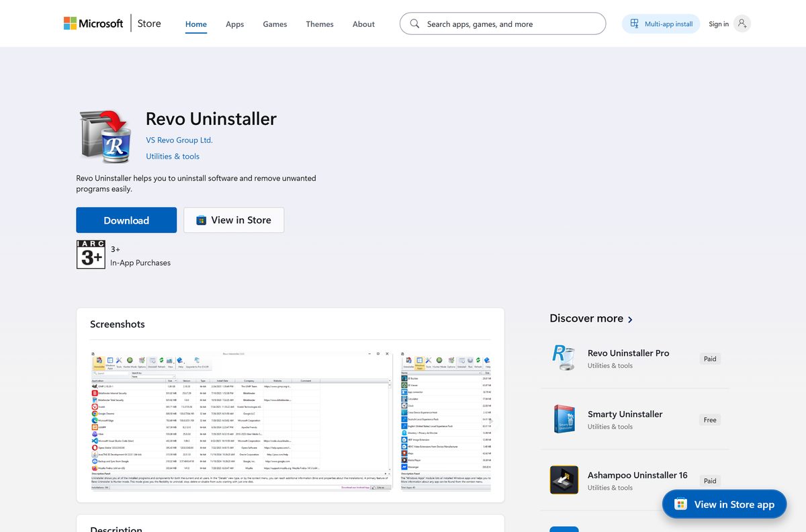Viewport: 806px width, 532px height.
Task: Click the Free badge next to Smarty Uninstaller
Action: (x=710, y=420)
